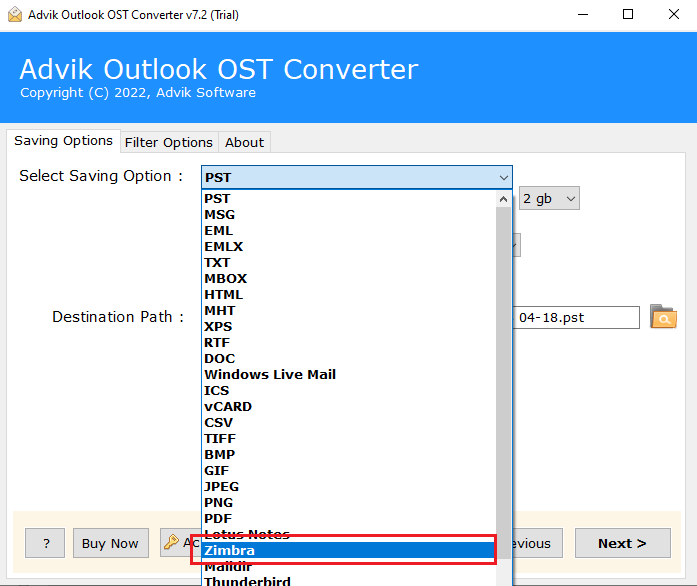This screenshot has width=697, height=586.
Task: Open the About tab
Action: click(244, 142)
